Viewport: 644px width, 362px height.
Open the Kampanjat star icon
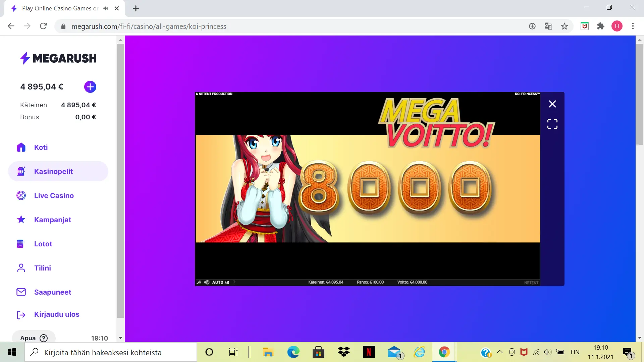coord(21,220)
